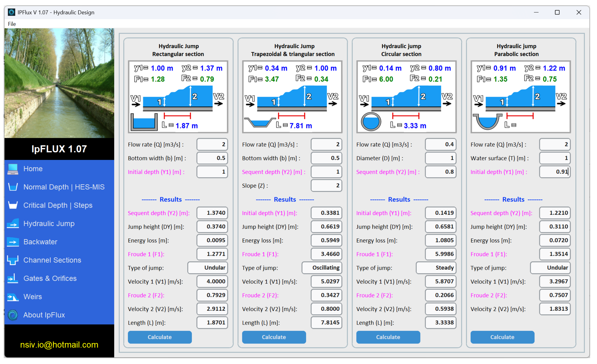Click the trapezoidal Slope (Z) input field
Screen dimensions: 597x364
pos(326,186)
